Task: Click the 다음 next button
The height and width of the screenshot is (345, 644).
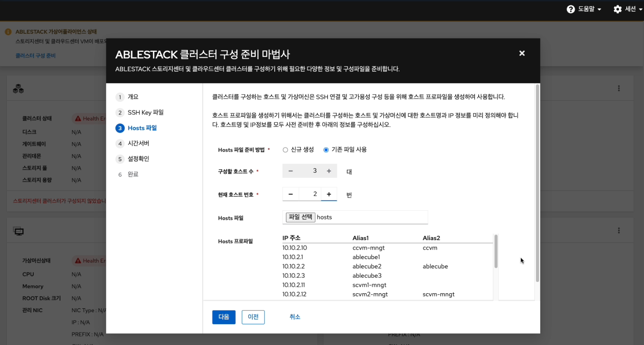Action: [224, 317]
